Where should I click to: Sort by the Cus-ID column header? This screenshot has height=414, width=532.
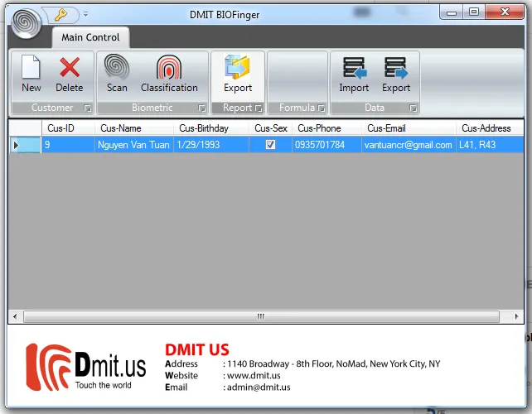(x=68, y=128)
